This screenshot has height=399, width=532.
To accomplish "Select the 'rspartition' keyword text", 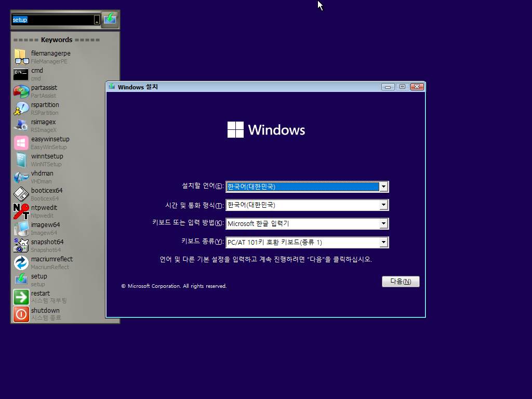I will [x=45, y=105].
